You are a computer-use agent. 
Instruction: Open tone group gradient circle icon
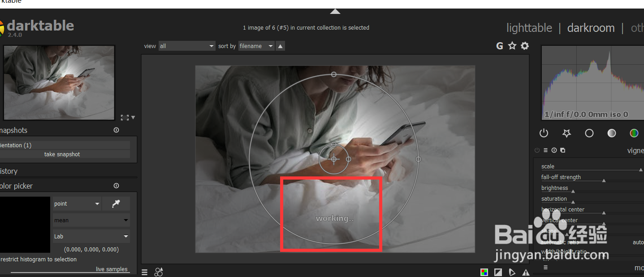tap(612, 133)
